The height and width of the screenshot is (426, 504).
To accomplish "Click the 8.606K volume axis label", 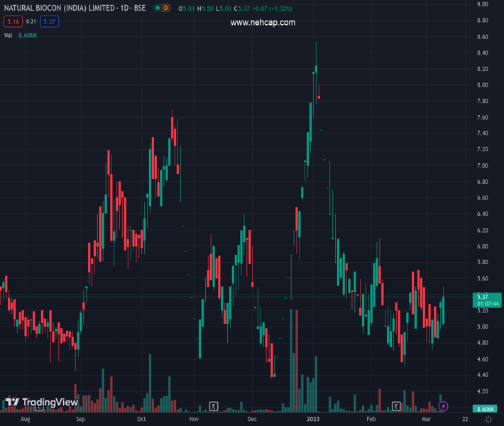I will click(486, 410).
